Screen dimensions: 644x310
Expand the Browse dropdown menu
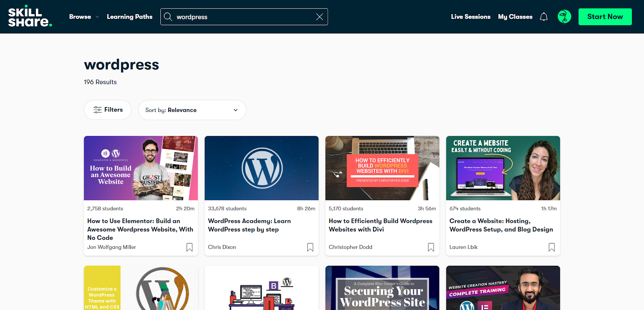[84, 17]
